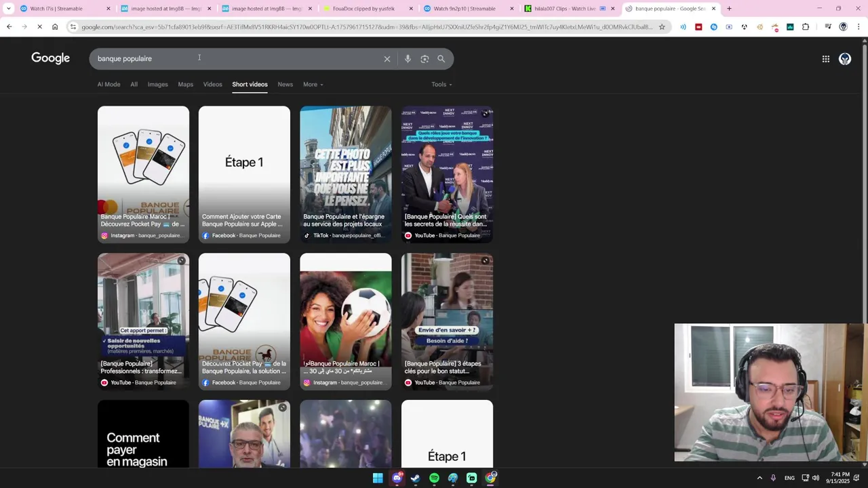Switch to the Videos tab
The height and width of the screenshot is (488, 868).
[212, 85]
